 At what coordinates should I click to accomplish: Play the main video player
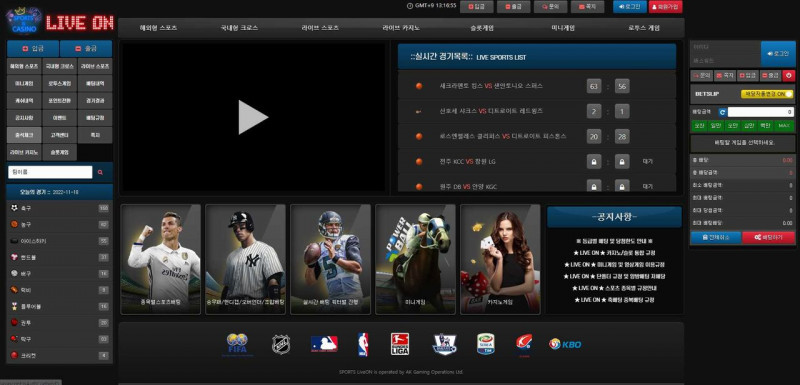pos(253,117)
